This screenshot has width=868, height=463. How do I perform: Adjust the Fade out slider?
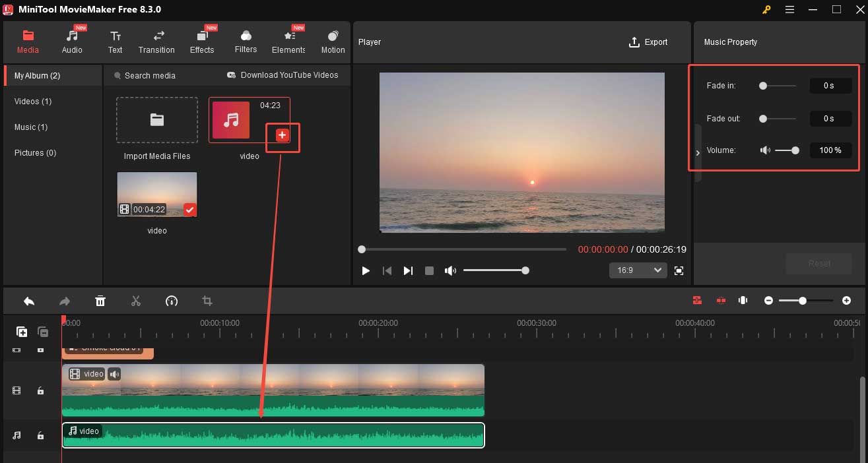pyautogui.click(x=778, y=119)
